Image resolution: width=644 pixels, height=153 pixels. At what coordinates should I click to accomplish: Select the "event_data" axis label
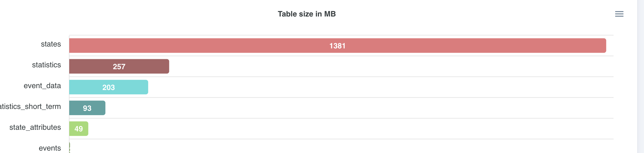42,86
